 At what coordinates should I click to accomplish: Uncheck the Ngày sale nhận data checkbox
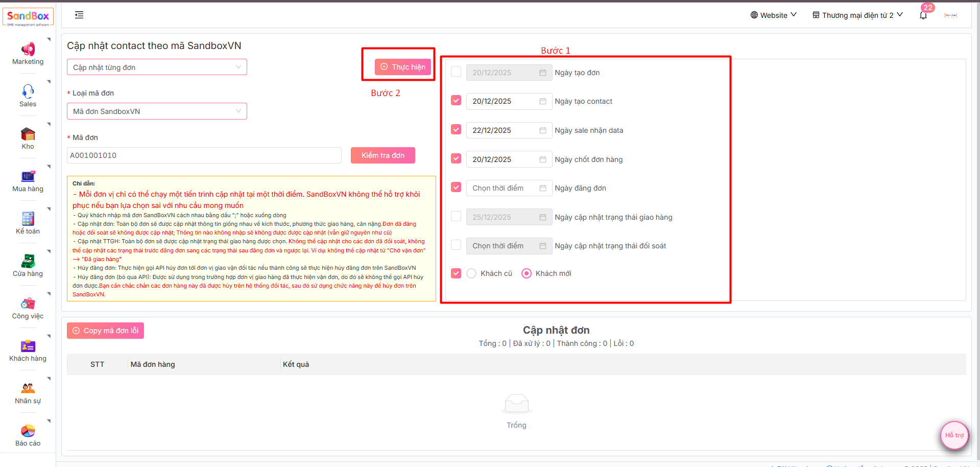pos(456,130)
